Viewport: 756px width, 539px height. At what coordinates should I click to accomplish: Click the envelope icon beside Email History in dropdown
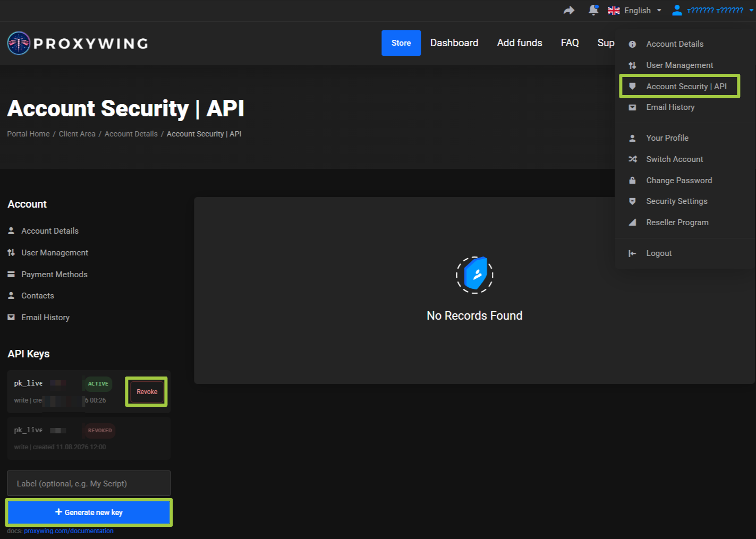point(632,107)
